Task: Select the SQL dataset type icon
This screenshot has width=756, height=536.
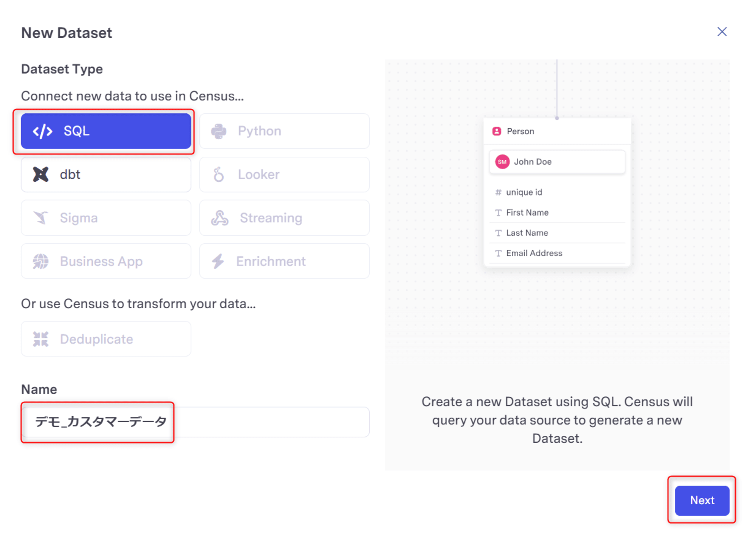Action: click(x=44, y=130)
